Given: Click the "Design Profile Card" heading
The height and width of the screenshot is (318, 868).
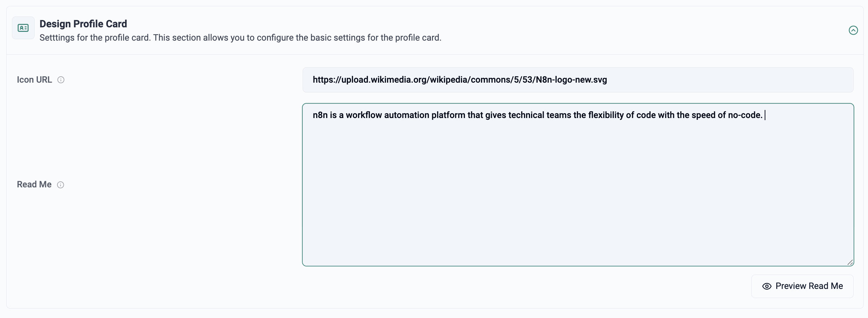Looking at the screenshot, I should pos(83,24).
